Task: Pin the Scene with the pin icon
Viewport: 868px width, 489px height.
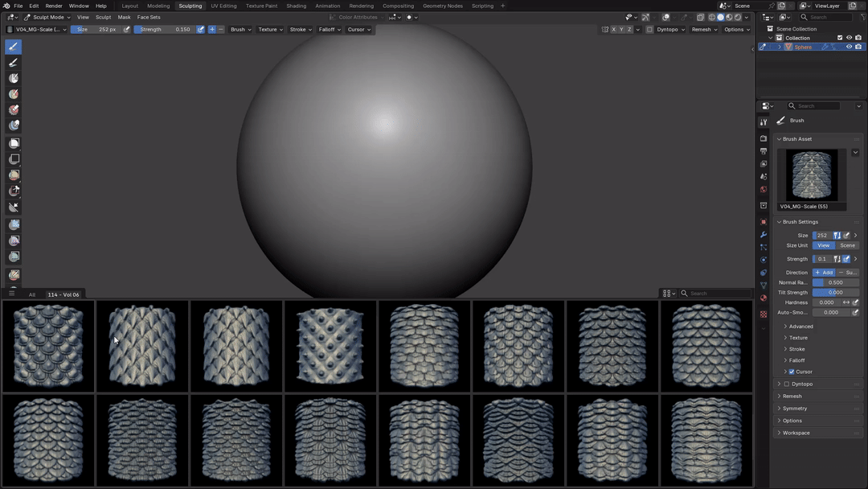Action: [770, 6]
